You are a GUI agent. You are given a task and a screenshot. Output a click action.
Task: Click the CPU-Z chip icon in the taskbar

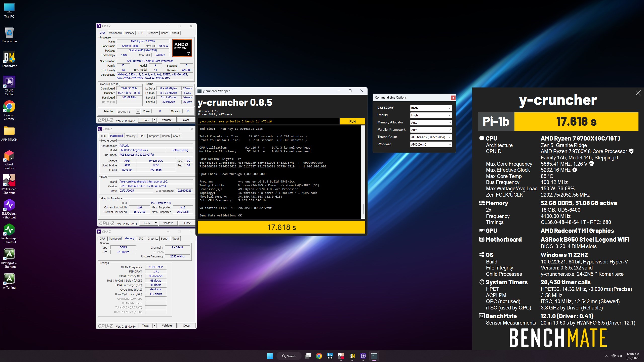pos(363,356)
